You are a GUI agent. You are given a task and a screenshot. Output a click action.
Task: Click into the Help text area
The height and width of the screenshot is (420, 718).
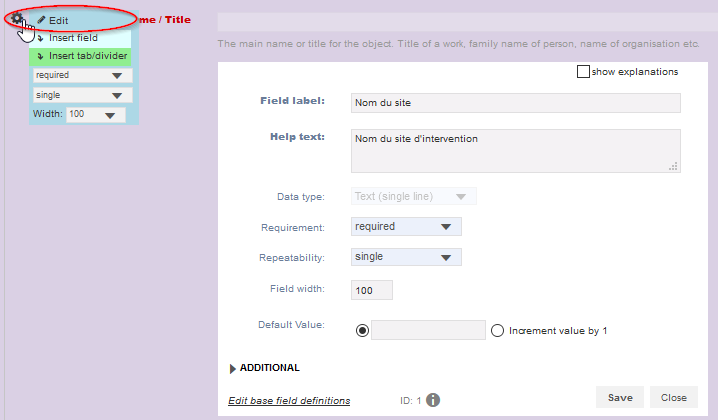point(515,150)
